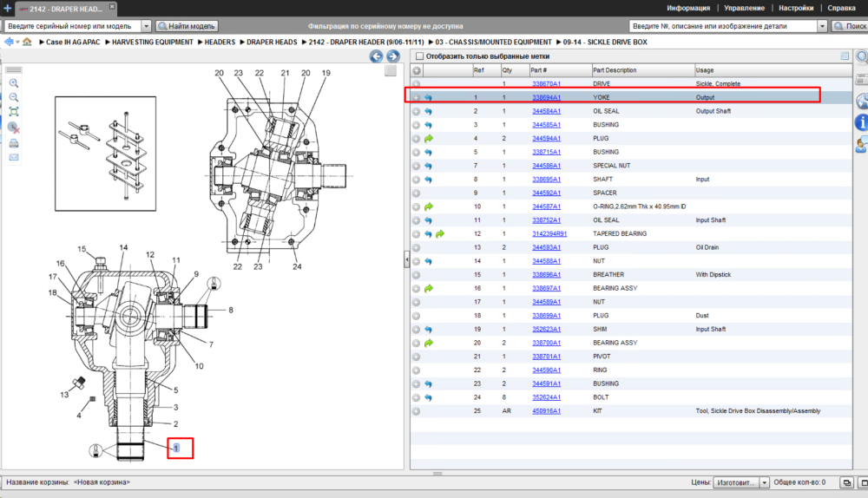Open back history dropdown arrow
Image resolution: width=868 pixels, height=498 pixels.
pos(17,42)
